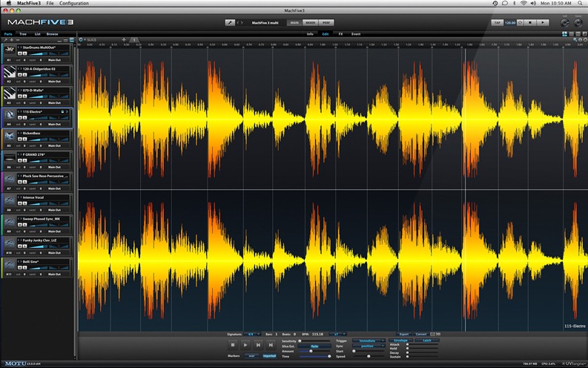Click the TAP tempo button
This screenshot has width=588, height=368.
(498, 22)
